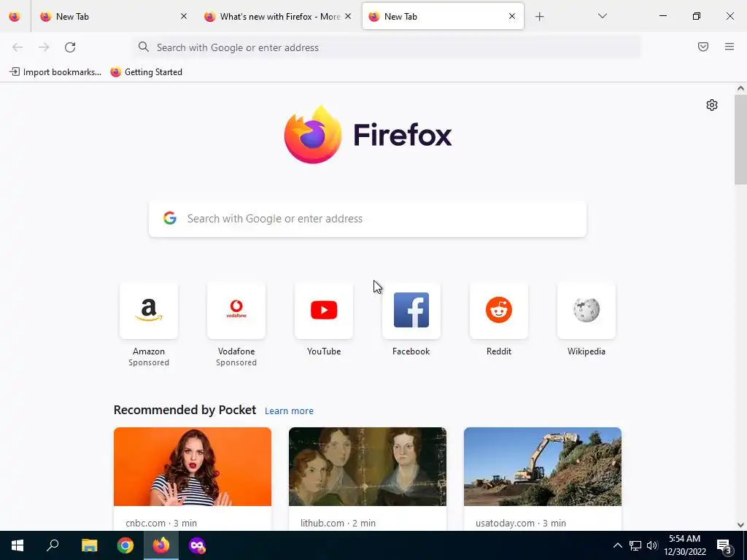Go forward one page
This screenshot has height=560, width=747.
coord(44,47)
